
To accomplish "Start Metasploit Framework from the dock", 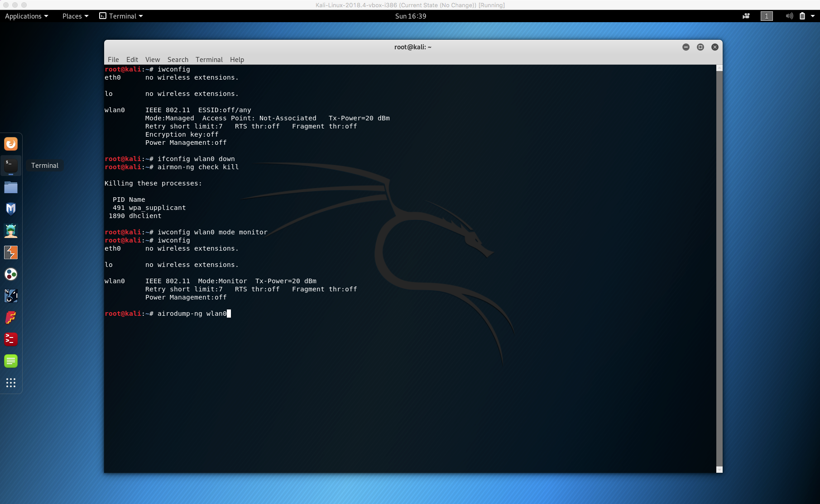I will click(11, 209).
